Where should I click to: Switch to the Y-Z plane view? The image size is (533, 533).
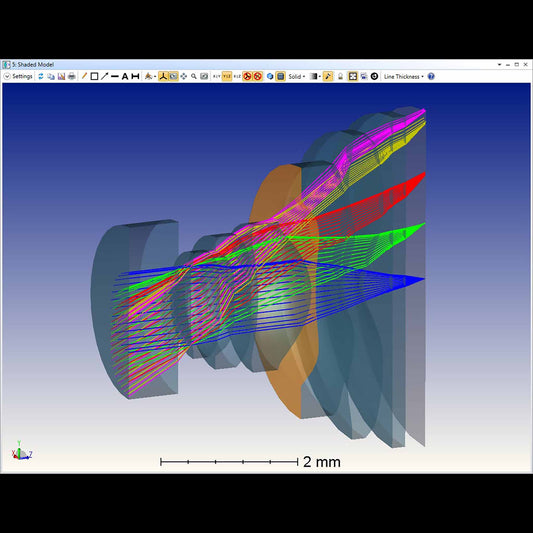227,76
